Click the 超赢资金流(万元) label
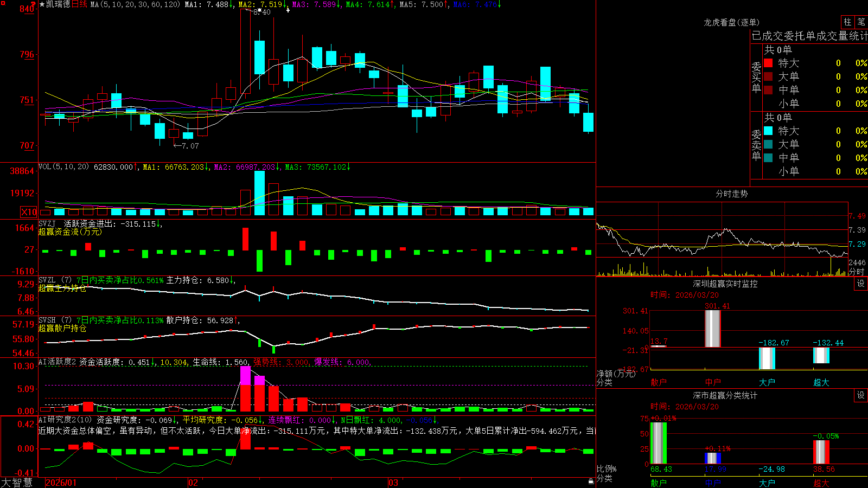868x488 pixels. pyautogui.click(x=69, y=232)
